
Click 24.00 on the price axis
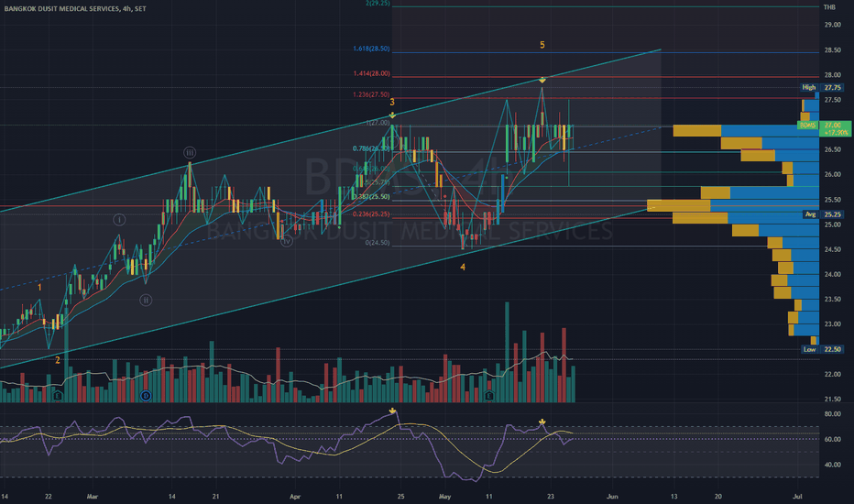832,275
